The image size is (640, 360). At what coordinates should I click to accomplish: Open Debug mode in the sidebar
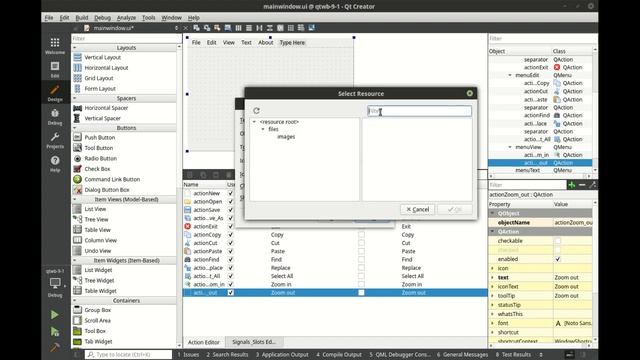coord(55,117)
